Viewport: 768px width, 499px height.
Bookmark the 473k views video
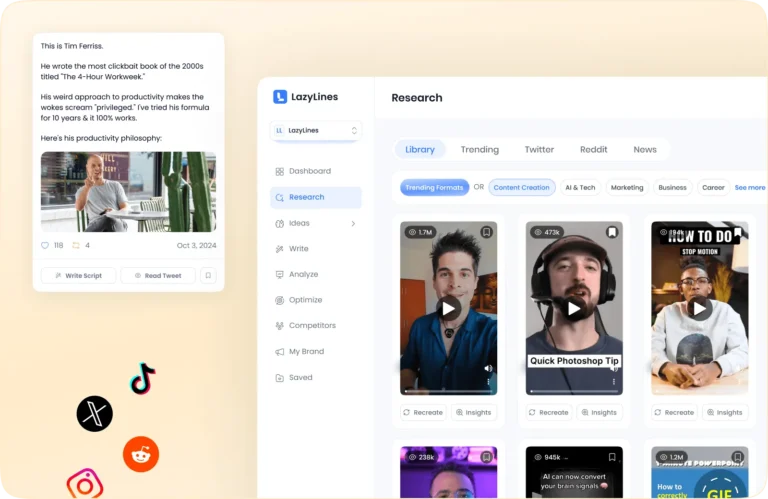[x=612, y=232]
